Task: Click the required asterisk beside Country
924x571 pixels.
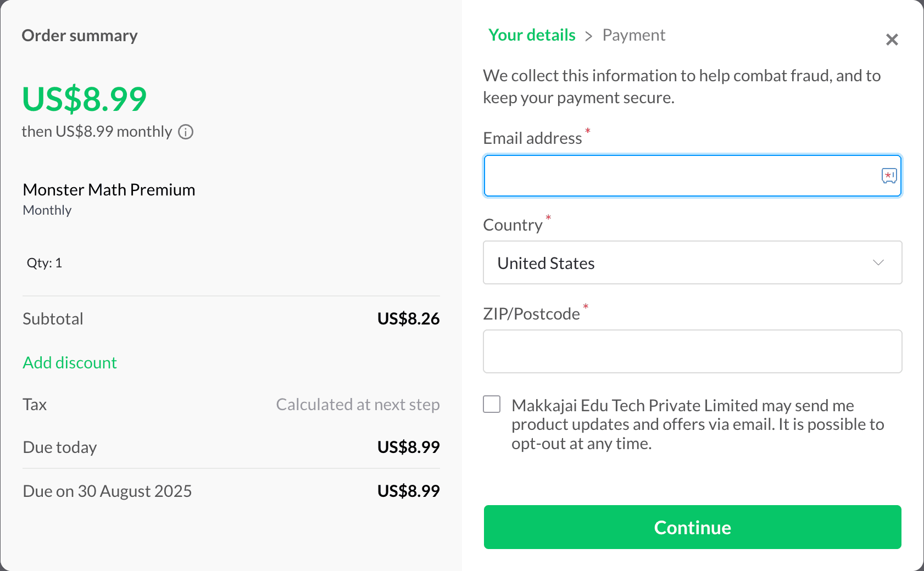Action: point(548,217)
